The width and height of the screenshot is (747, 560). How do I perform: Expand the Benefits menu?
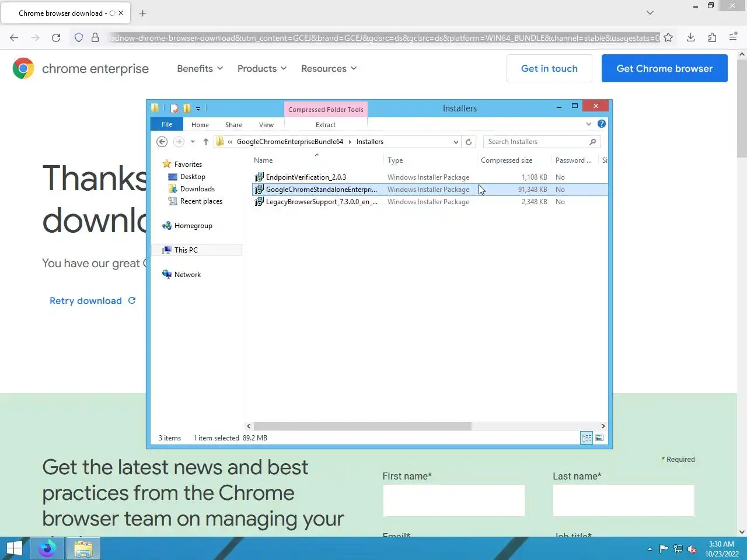(x=200, y=68)
